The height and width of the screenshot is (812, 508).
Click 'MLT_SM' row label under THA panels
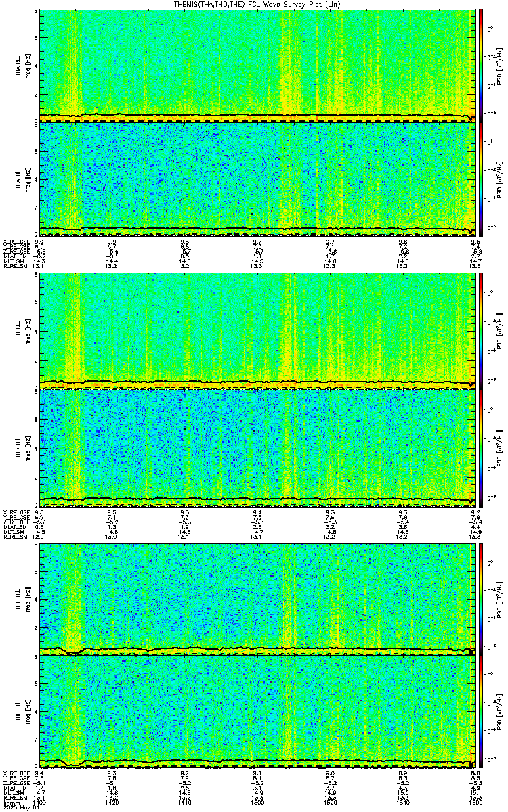tap(12, 261)
